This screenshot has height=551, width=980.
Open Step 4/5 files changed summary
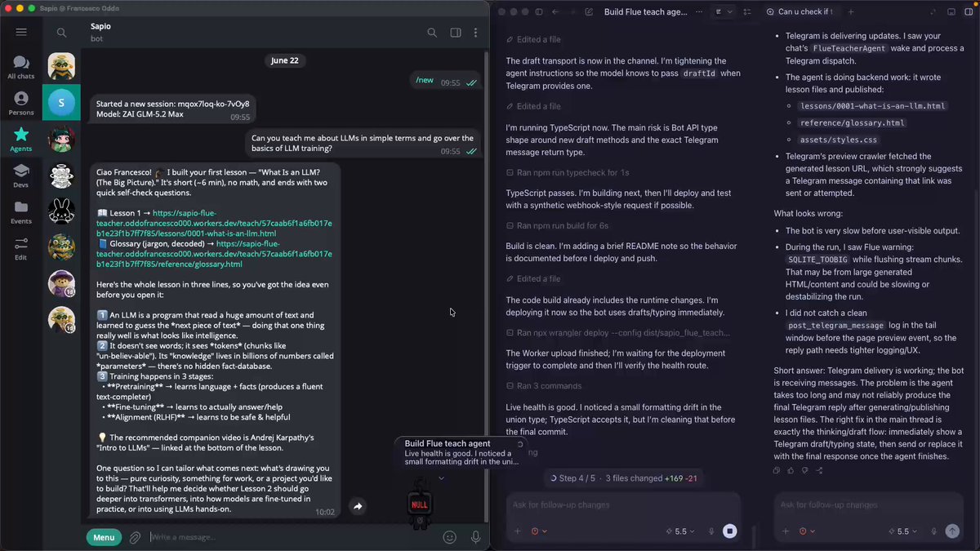[624, 478]
